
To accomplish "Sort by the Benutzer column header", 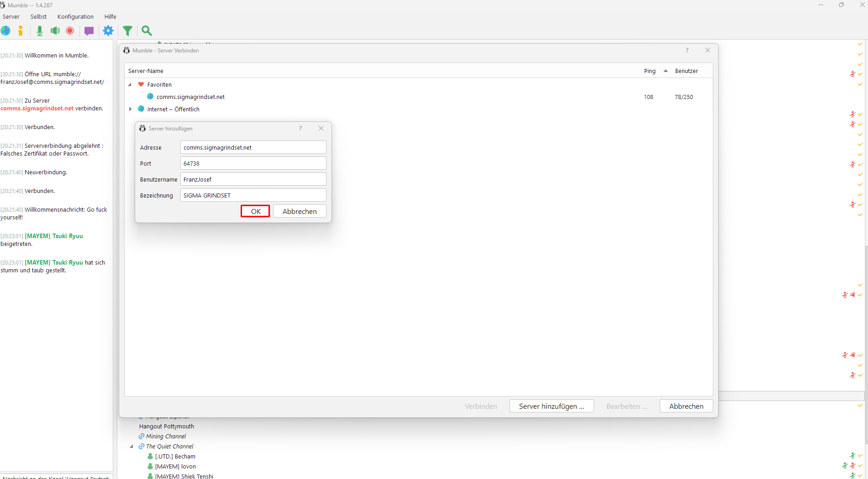I will click(x=686, y=71).
